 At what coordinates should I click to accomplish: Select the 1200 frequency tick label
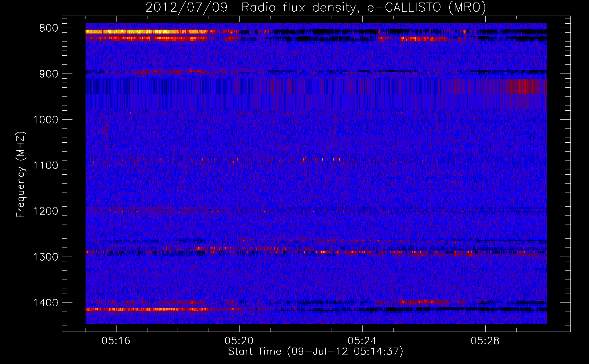pos(46,211)
